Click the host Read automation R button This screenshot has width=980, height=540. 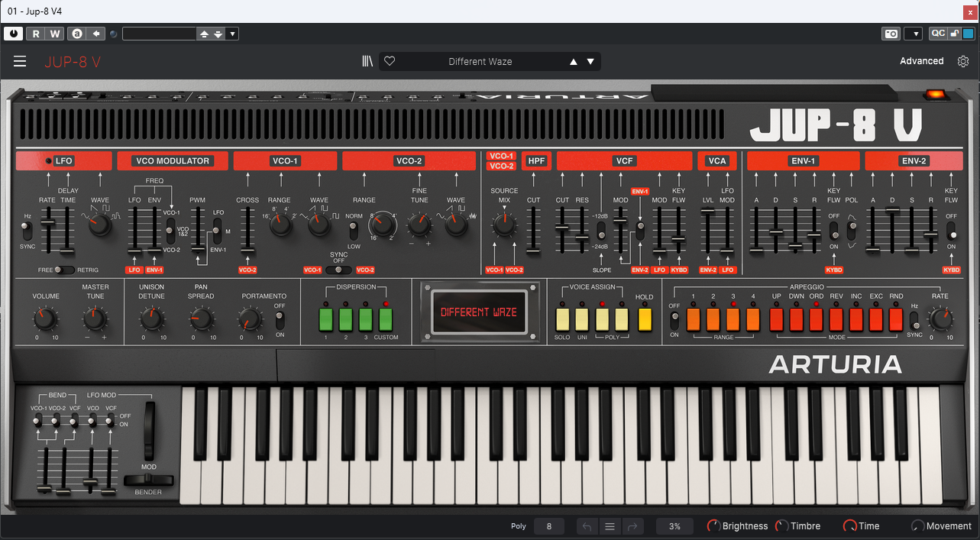coord(36,34)
